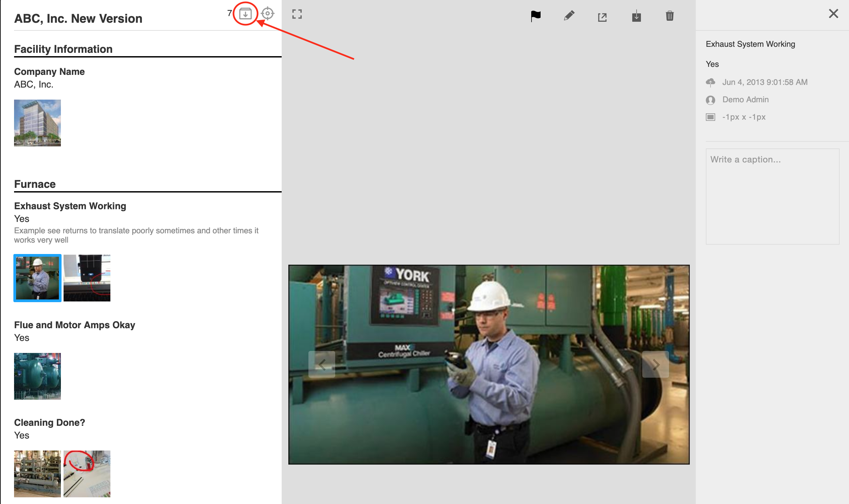
Task: Click 'Exhaust System Working' in details panel
Action: pos(750,44)
